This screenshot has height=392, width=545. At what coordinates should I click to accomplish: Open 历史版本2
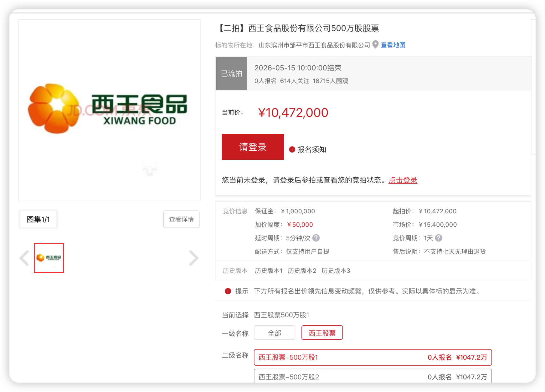(302, 271)
